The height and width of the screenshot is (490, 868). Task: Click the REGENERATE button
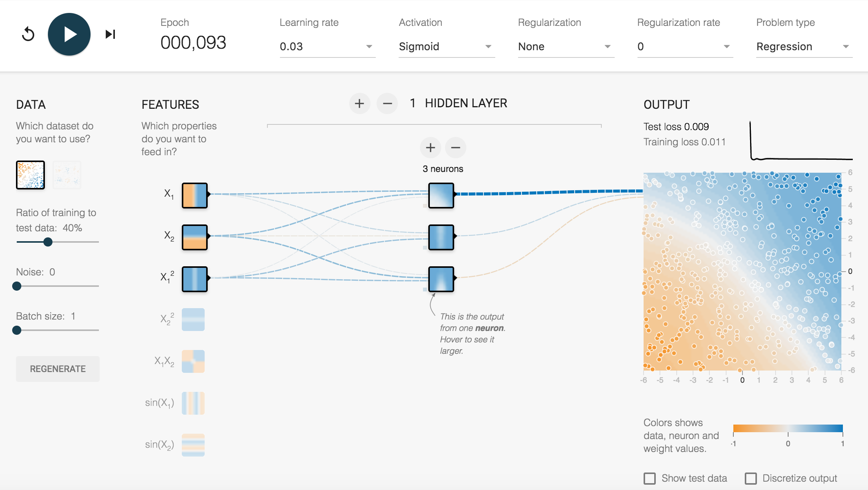tap(58, 368)
